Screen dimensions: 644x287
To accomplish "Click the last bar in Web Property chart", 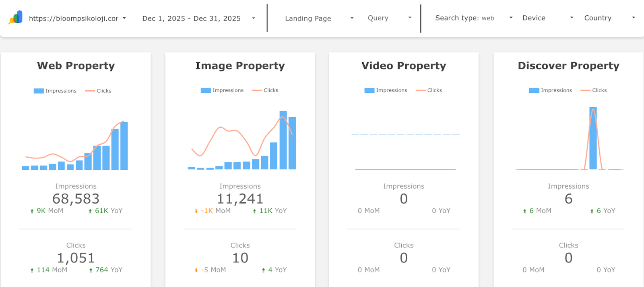I will pos(124,146).
